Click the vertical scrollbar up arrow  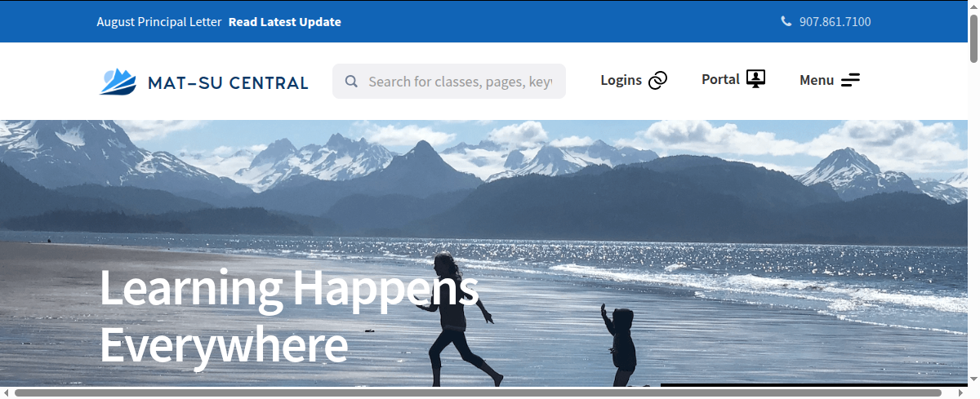click(x=973, y=6)
